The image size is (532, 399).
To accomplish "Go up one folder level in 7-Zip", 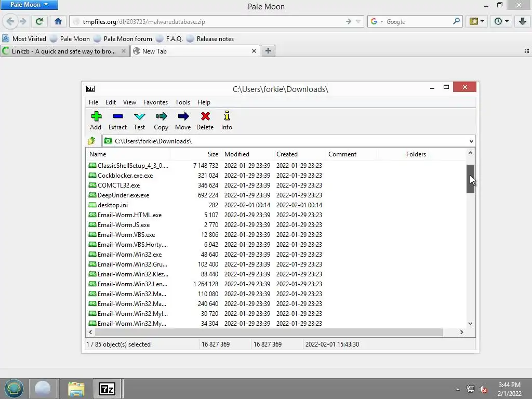I will pos(92,140).
